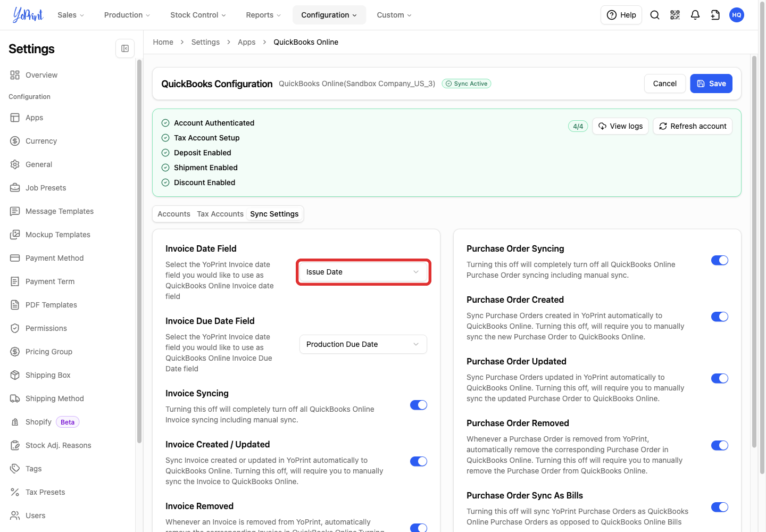Switch to the Tax Accounts tab

click(x=220, y=214)
